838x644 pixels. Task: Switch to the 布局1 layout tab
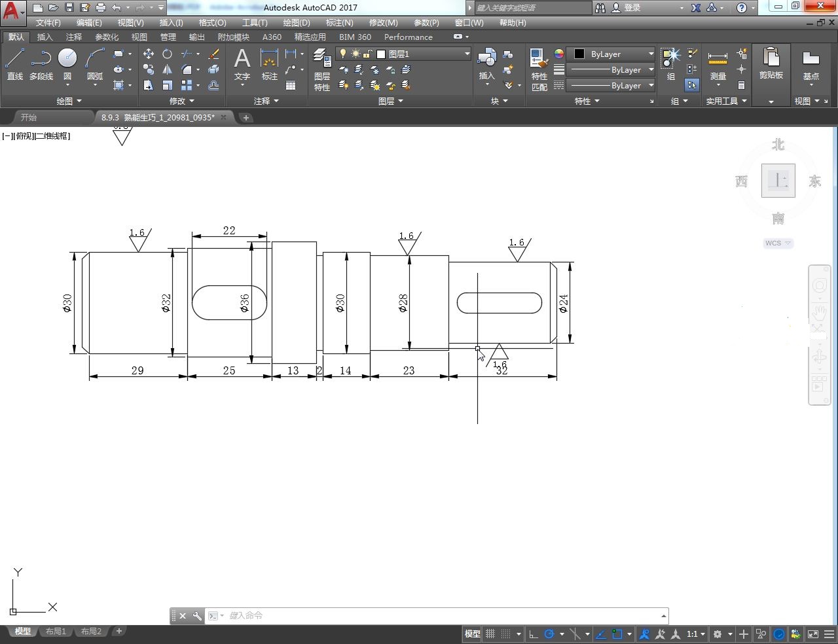click(56, 630)
